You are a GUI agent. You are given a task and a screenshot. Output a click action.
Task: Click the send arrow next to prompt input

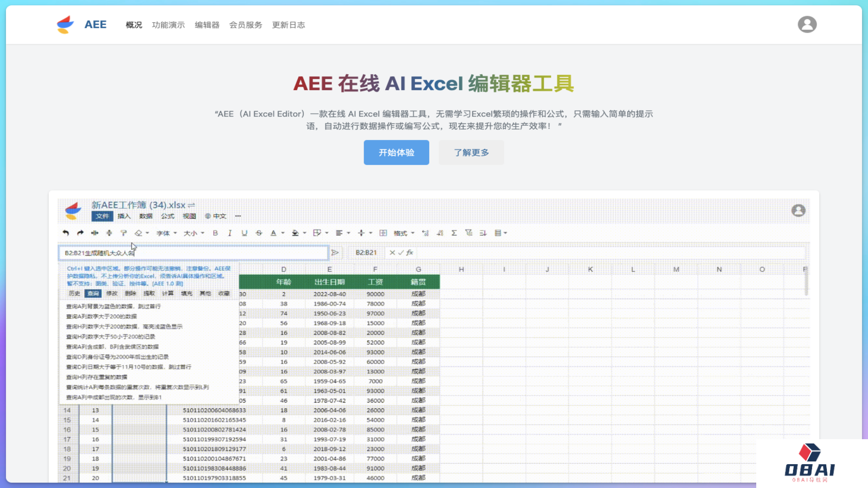click(336, 253)
